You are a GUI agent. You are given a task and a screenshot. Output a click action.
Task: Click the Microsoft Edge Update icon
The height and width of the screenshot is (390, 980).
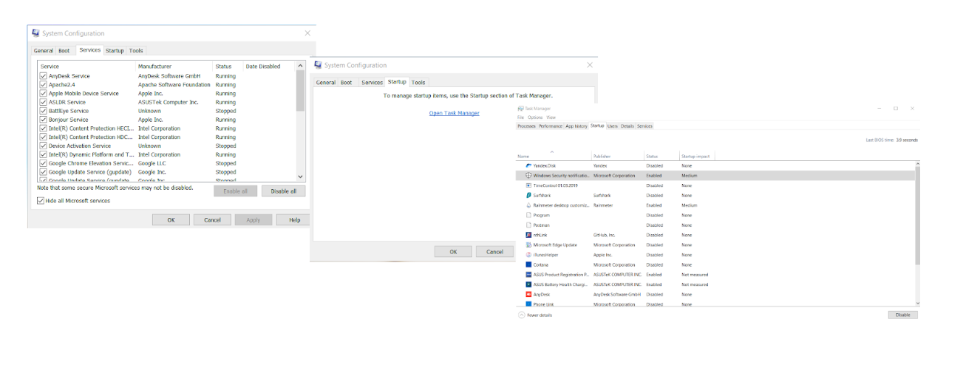point(528,244)
